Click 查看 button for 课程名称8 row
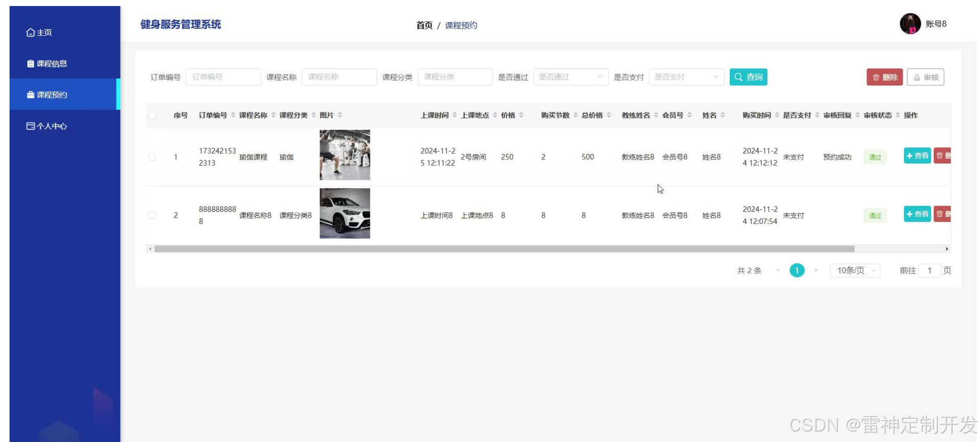The height and width of the screenshot is (442, 980). [x=917, y=214]
